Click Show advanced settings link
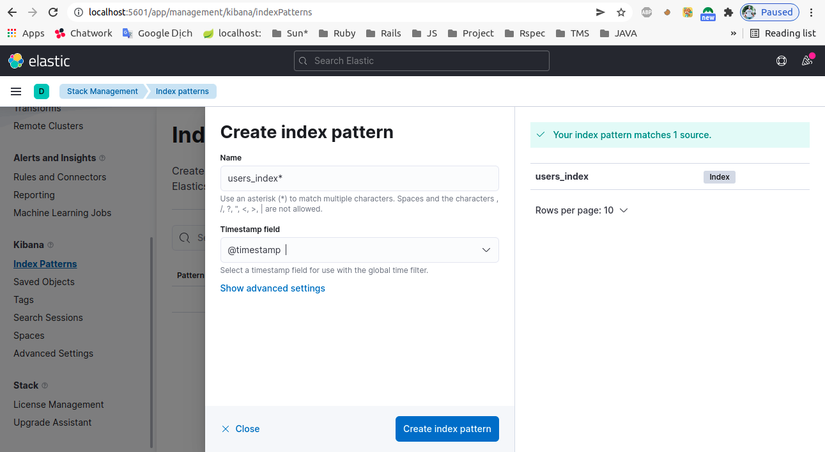 pyautogui.click(x=272, y=288)
